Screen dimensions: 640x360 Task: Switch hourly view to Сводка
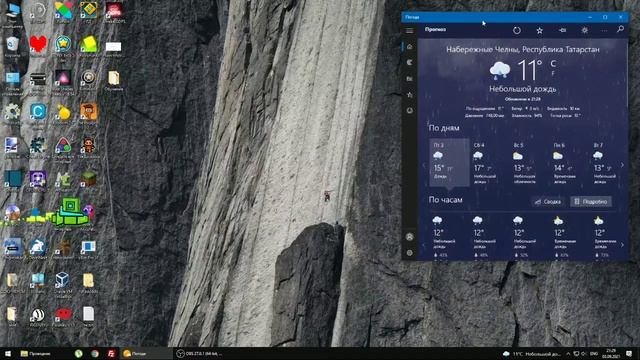(548, 202)
